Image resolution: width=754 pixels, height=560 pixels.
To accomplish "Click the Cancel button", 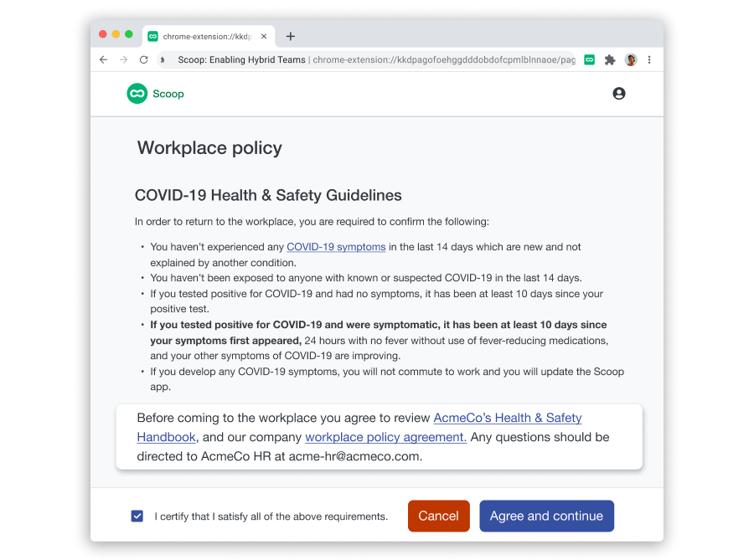I will click(x=438, y=516).
